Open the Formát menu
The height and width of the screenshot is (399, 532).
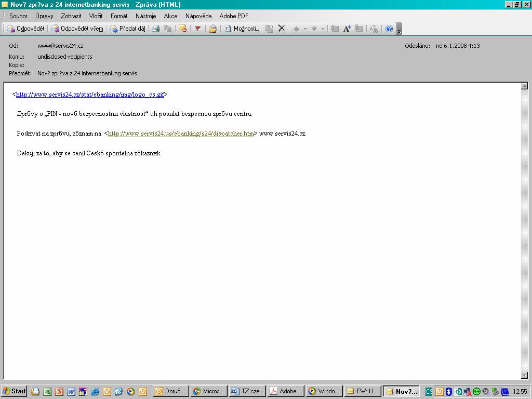119,16
